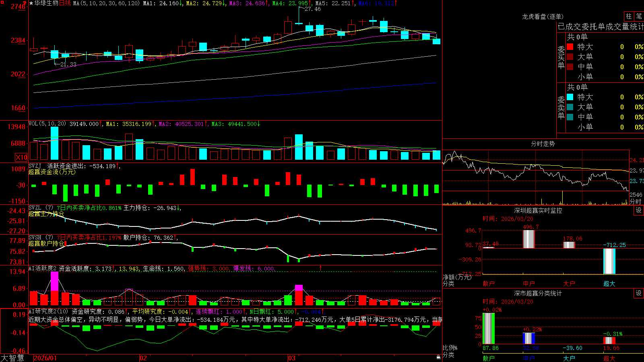
Task: Click the 超赢资金流(万元) label
Action: click(52, 172)
